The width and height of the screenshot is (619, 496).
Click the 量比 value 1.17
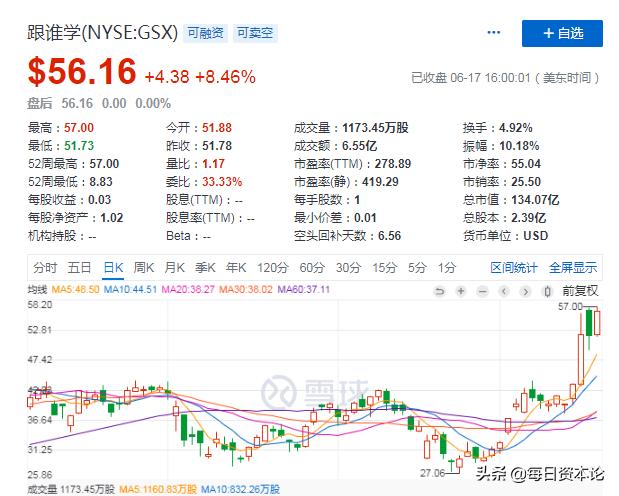click(x=213, y=163)
